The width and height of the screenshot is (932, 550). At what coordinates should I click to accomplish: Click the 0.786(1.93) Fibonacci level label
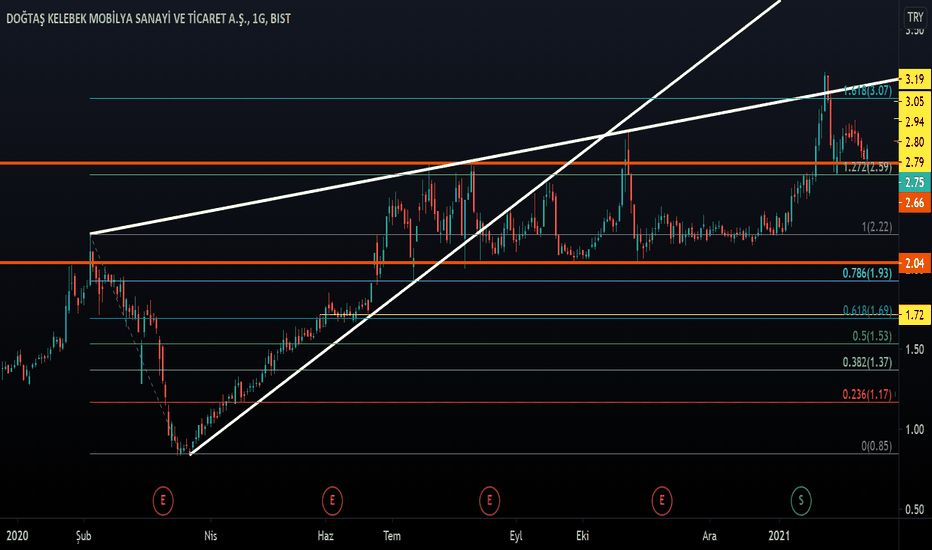(867, 273)
